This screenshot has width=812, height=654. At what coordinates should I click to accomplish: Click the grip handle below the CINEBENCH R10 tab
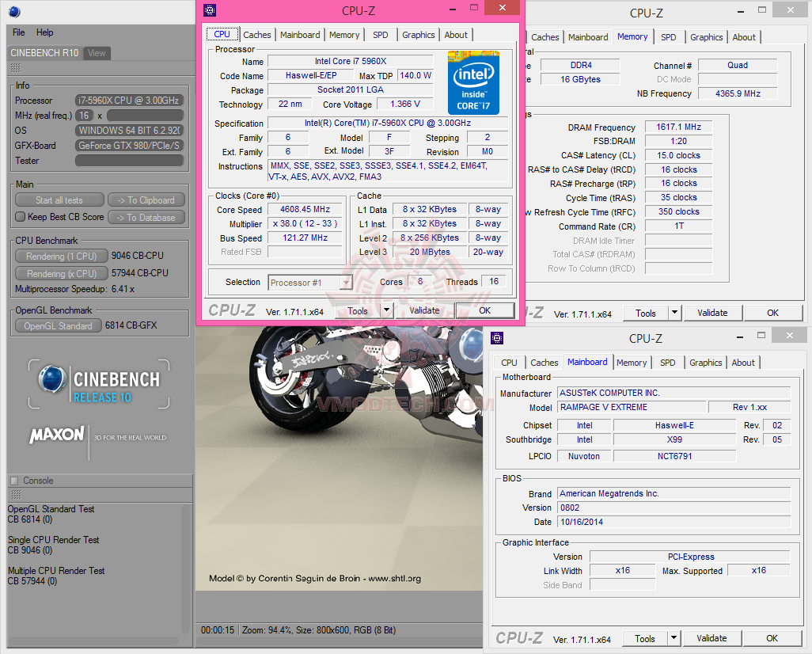pos(15,68)
